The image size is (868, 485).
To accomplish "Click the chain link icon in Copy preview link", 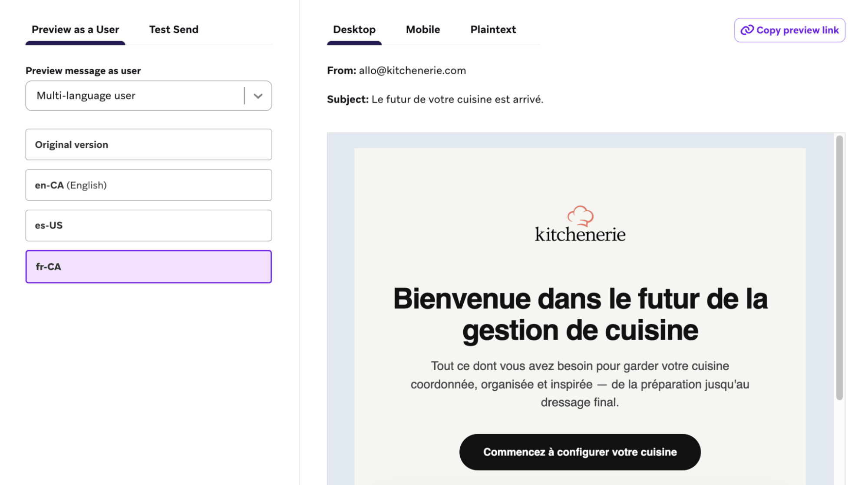I will pos(746,30).
